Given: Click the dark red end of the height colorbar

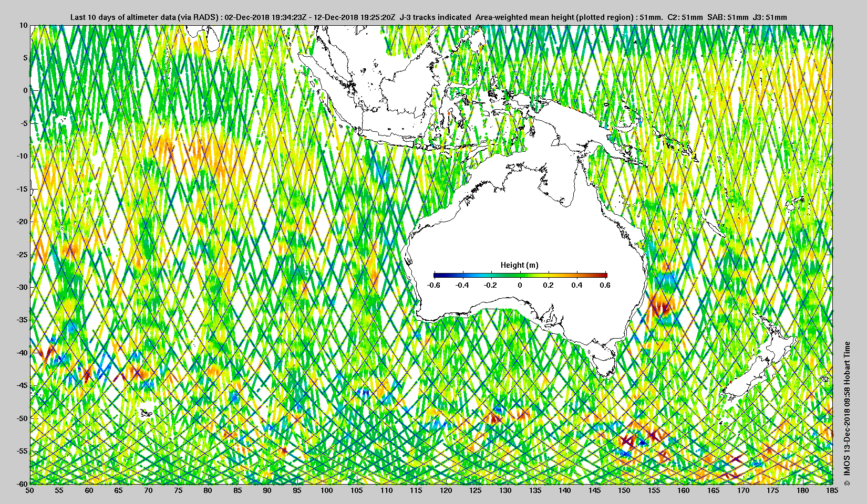Looking at the screenshot, I should [x=604, y=275].
